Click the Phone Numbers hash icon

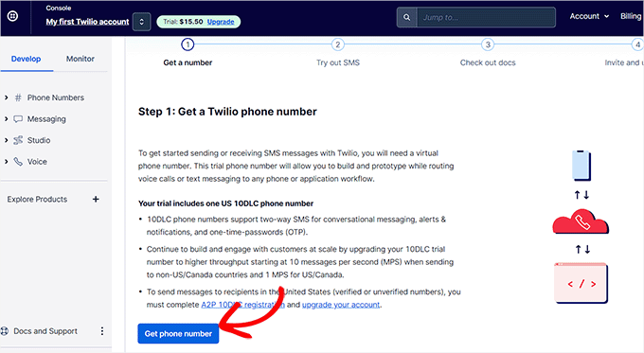(18, 97)
